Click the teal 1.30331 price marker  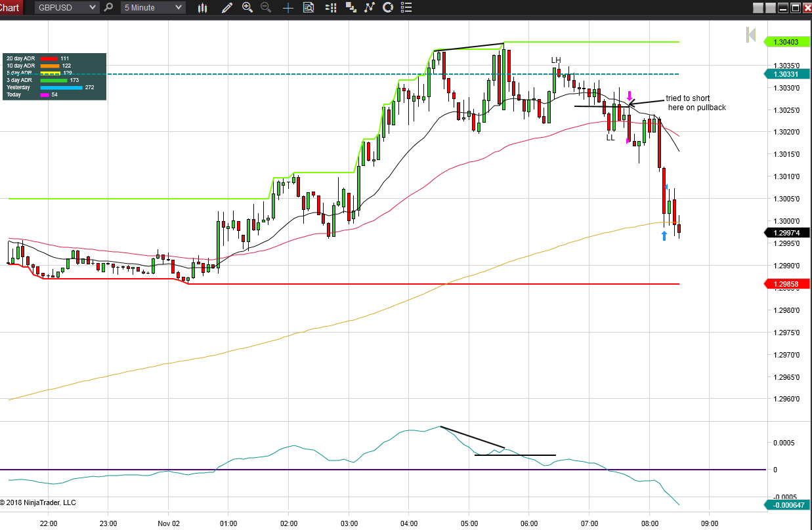point(787,74)
